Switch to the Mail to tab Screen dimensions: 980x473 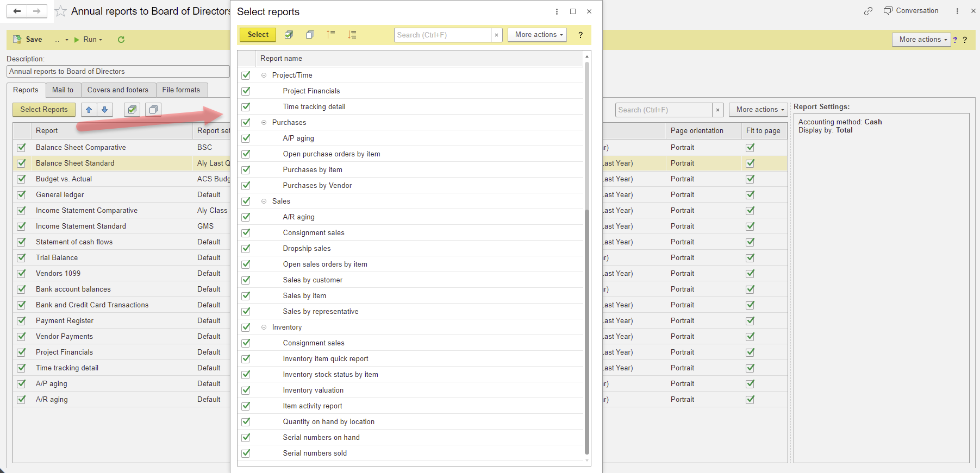pos(63,90)
